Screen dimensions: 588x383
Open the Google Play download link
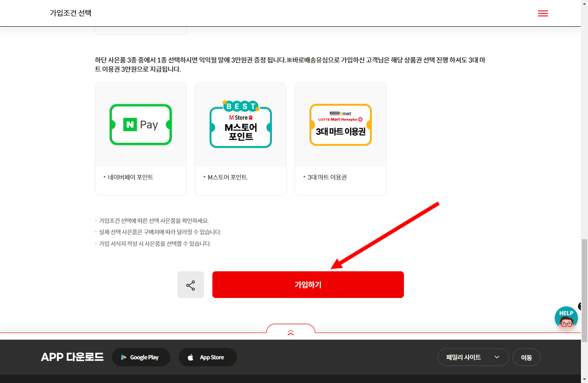(x=141, y=357)
